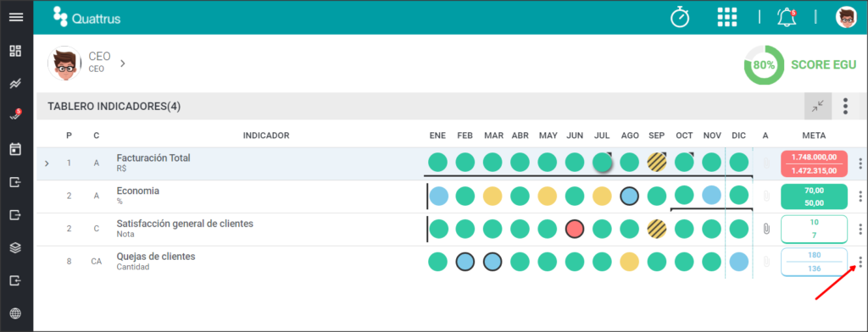Click the CEO profile picture
868x332 pixels.
coord(64,63)
